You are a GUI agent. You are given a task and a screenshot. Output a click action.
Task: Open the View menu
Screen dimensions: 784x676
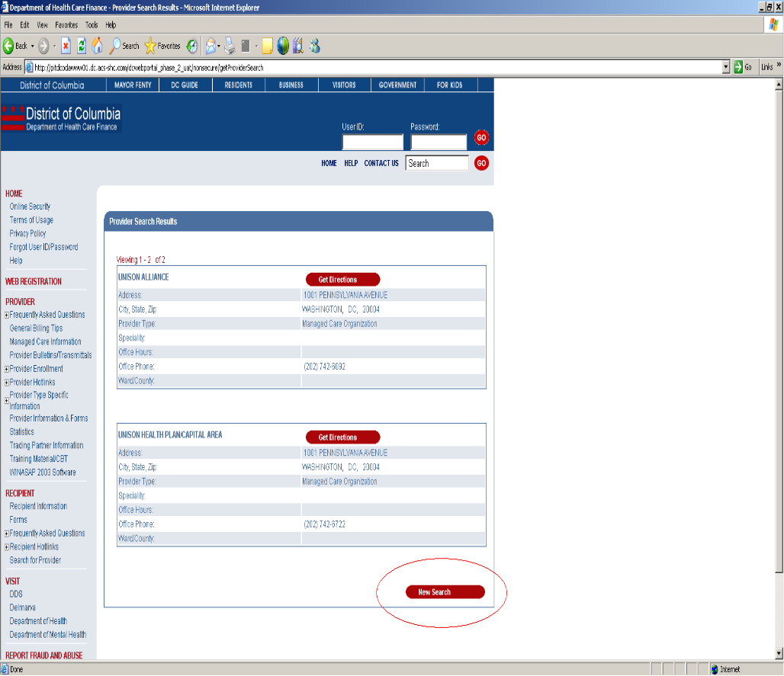pos(42,25)
